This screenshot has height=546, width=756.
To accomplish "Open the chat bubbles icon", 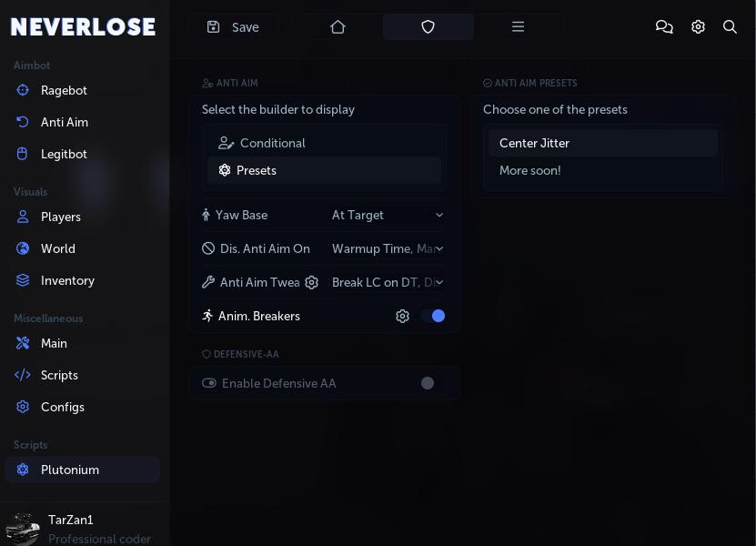I will (x=664, y=27).
